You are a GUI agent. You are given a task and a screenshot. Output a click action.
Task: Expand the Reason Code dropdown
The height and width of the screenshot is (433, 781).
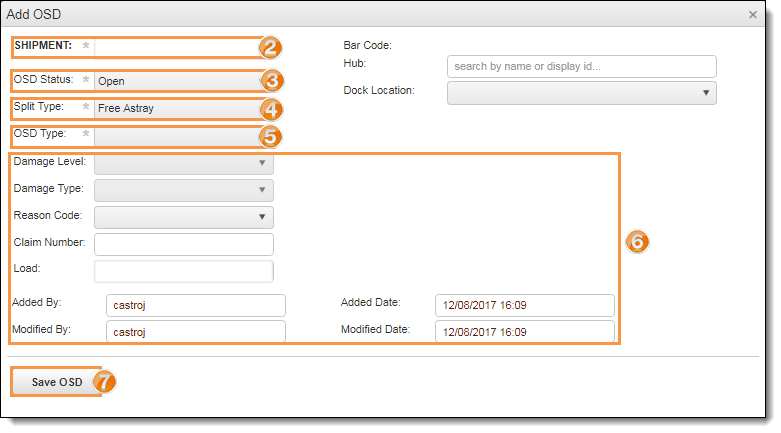pos(184,216)
